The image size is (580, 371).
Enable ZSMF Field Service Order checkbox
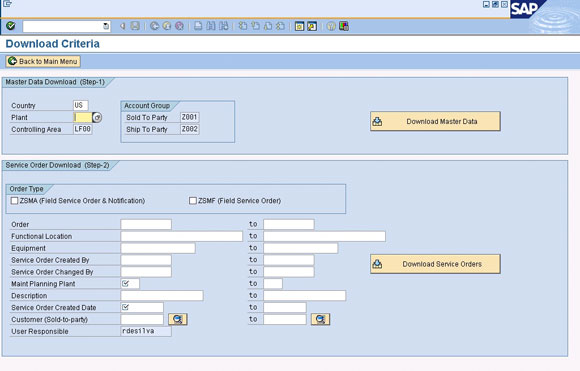click(x=193, y=200)
